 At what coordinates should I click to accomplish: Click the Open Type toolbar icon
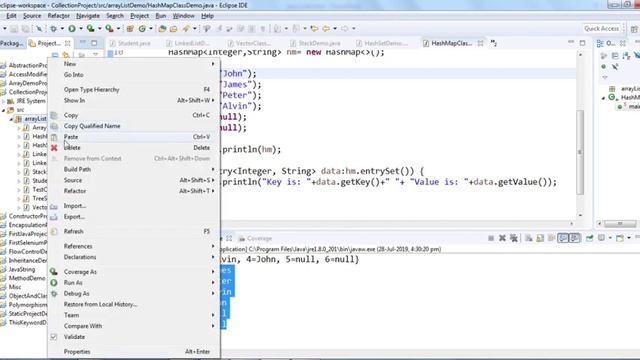(162, 29)
